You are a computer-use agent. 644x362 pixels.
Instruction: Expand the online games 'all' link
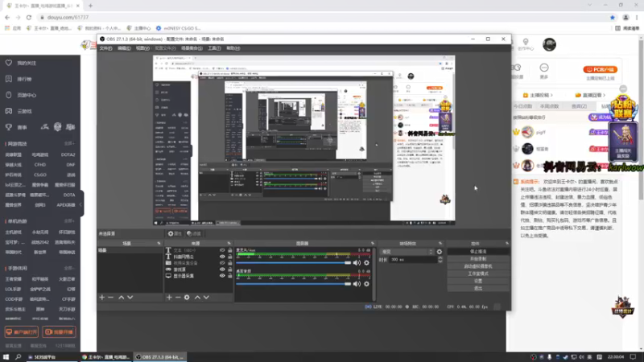coord(69,144)
